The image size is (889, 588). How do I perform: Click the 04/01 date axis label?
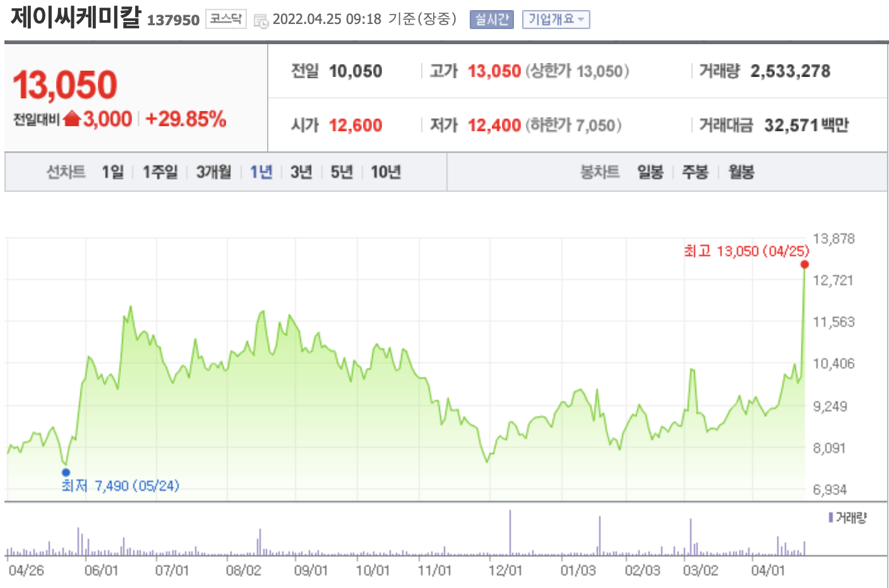pos(768,570)
